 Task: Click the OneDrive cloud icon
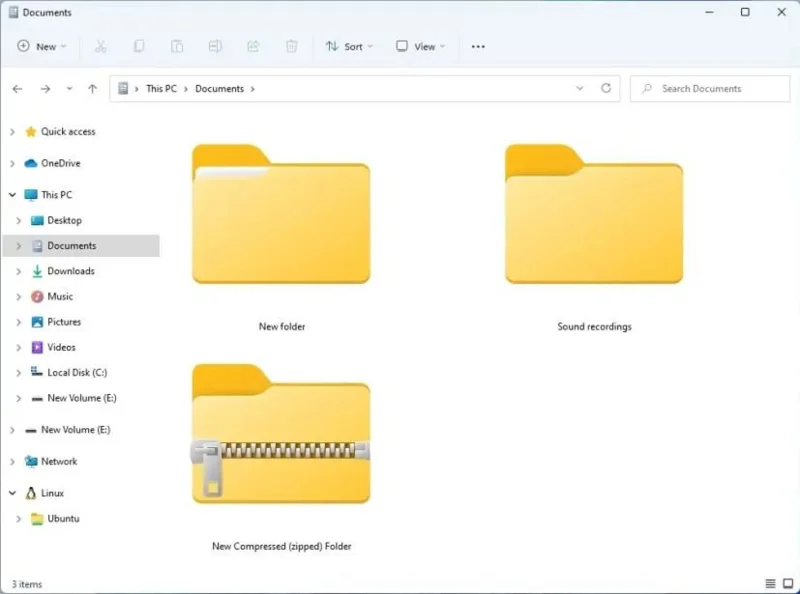click(x=31, y=163)
